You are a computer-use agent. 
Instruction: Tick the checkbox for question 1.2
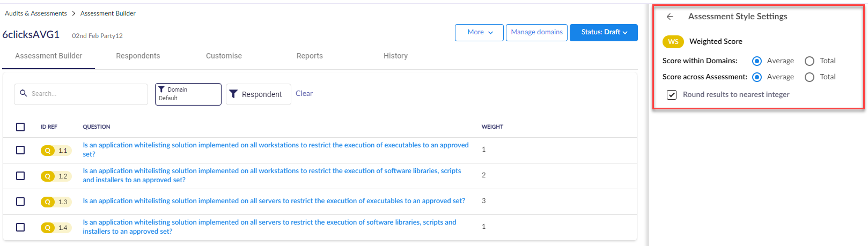(x=20, y=176)
